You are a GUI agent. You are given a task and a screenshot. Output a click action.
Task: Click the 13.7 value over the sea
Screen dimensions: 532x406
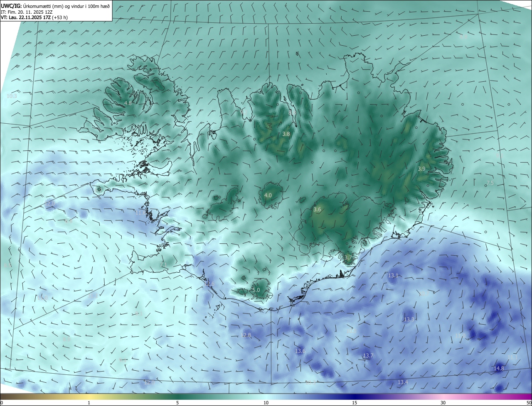(x=368, y=356)
